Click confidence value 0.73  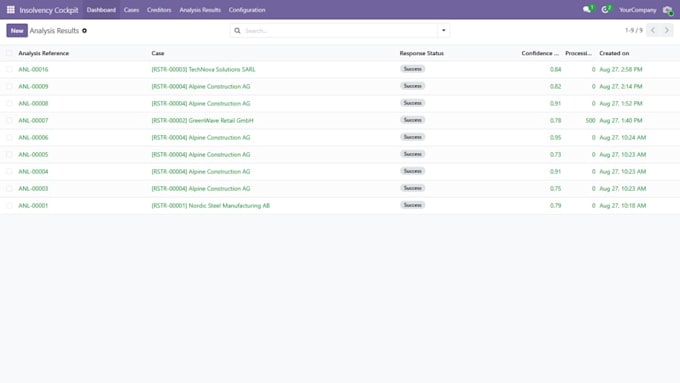556,154
